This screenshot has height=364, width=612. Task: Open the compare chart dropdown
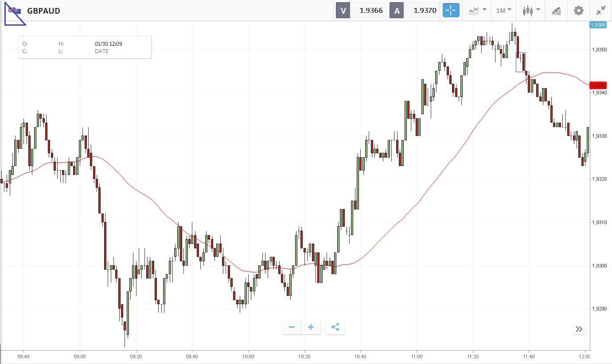point(478,11)
